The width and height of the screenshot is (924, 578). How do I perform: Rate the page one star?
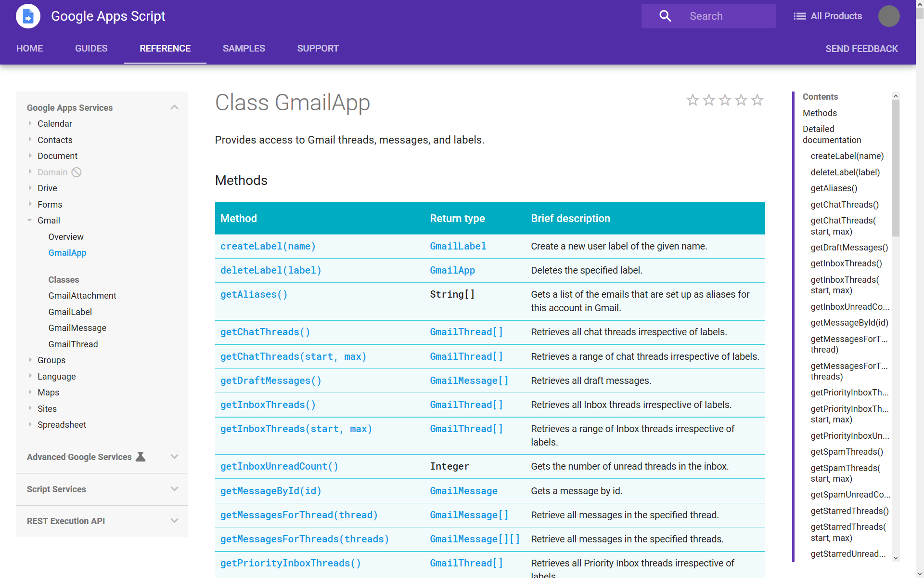click(693, 100)
